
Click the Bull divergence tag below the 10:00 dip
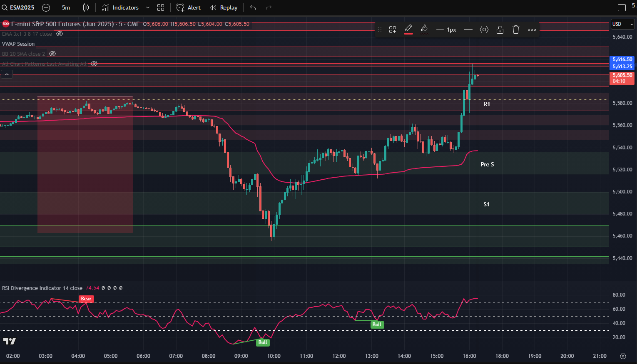263,342
